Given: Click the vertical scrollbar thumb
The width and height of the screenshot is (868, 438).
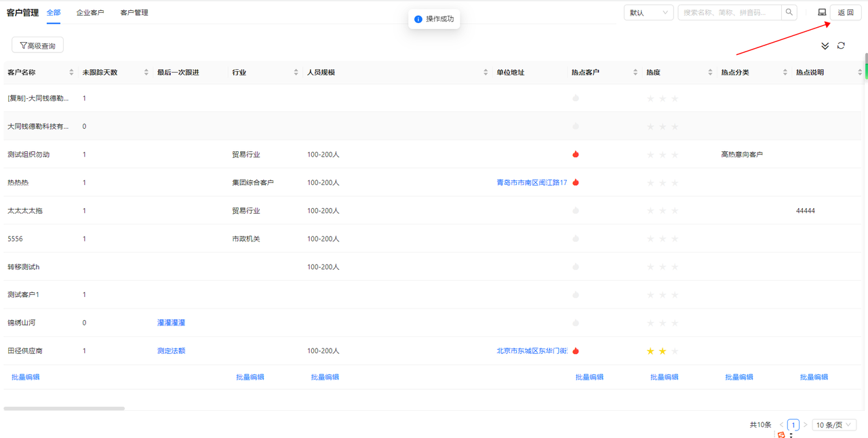Looking at the screenshot, I should [866, 66].
